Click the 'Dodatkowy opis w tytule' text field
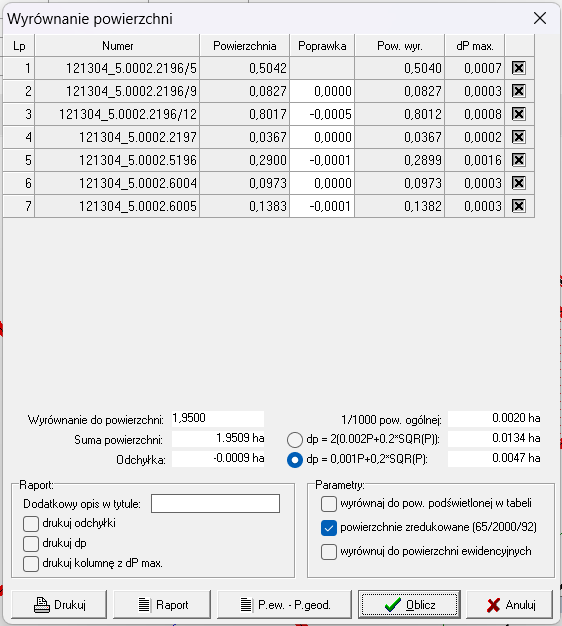Image resolution: width=562 pixels, height=626 pixels. [x=216, y=503]
